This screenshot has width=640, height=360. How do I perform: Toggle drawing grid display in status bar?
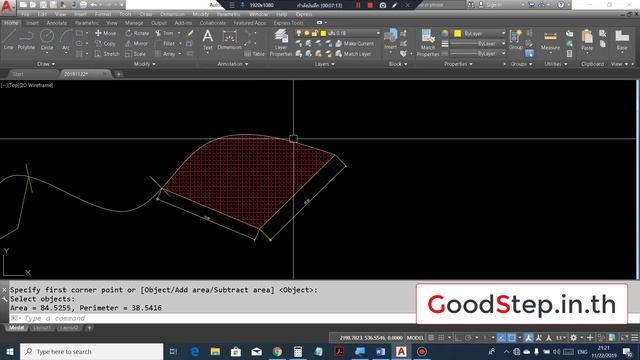[x=431, y=338]
